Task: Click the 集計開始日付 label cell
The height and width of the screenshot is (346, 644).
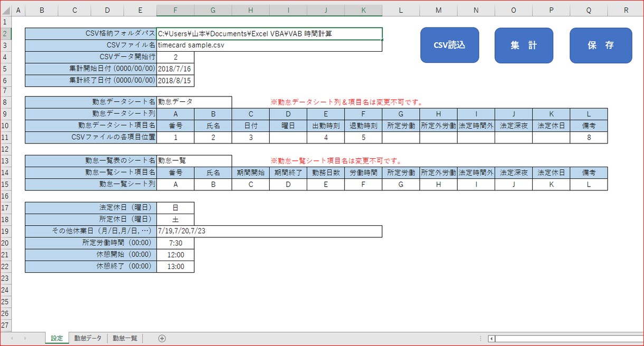Action: [x=91, y=69]
